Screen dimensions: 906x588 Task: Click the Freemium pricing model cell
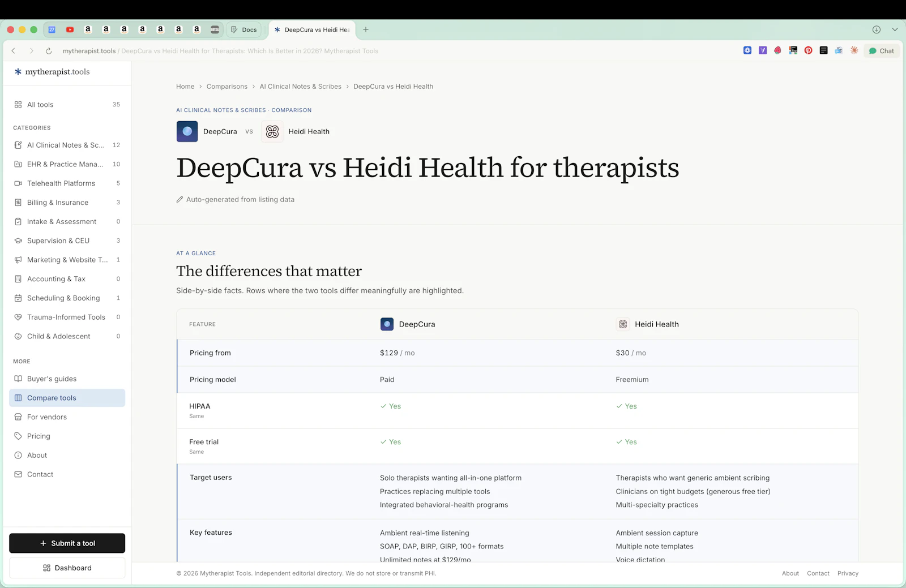point(632,380)
